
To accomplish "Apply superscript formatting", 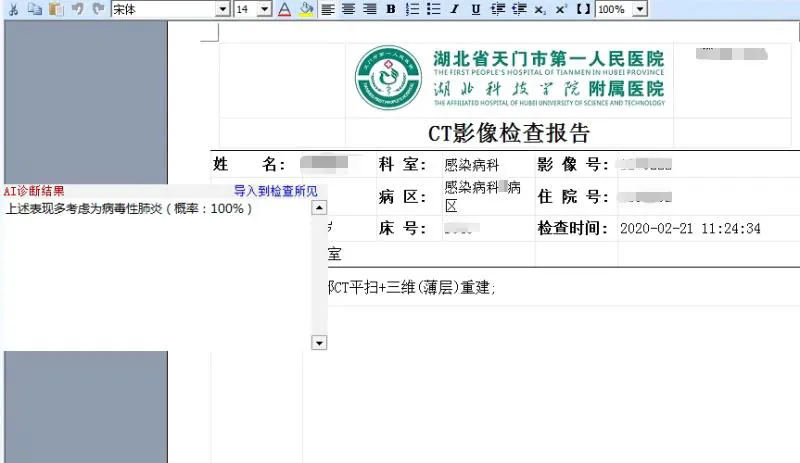I will tap(561, 9).
